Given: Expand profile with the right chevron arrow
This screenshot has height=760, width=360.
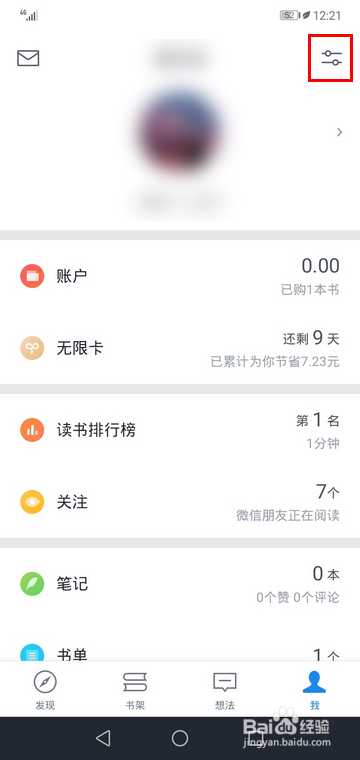Looking at the screenshot, I should pyautogui.click(x=340, y=132).
